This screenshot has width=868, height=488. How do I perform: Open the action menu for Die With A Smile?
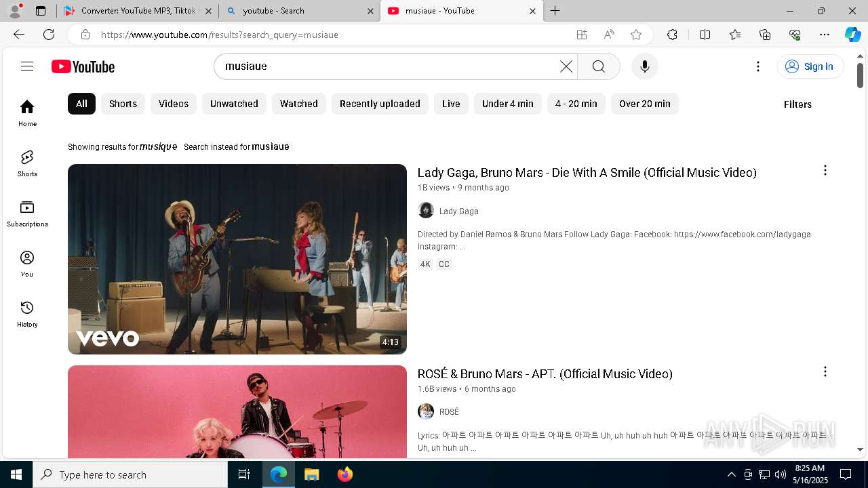click(x=825, y=170)
